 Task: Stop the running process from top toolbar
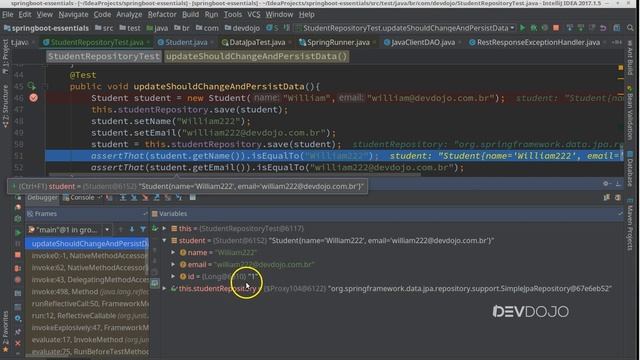(556, 28)
